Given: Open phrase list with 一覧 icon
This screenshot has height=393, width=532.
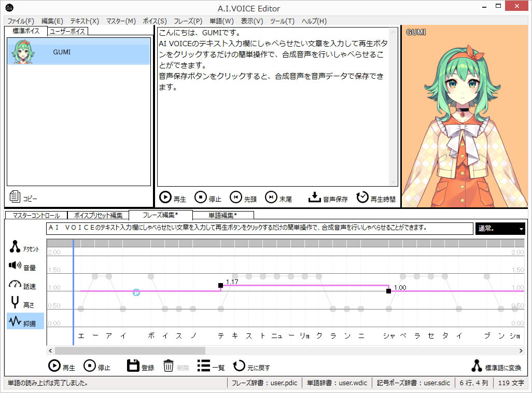Looking at the screenshot, I should (211, 366).
